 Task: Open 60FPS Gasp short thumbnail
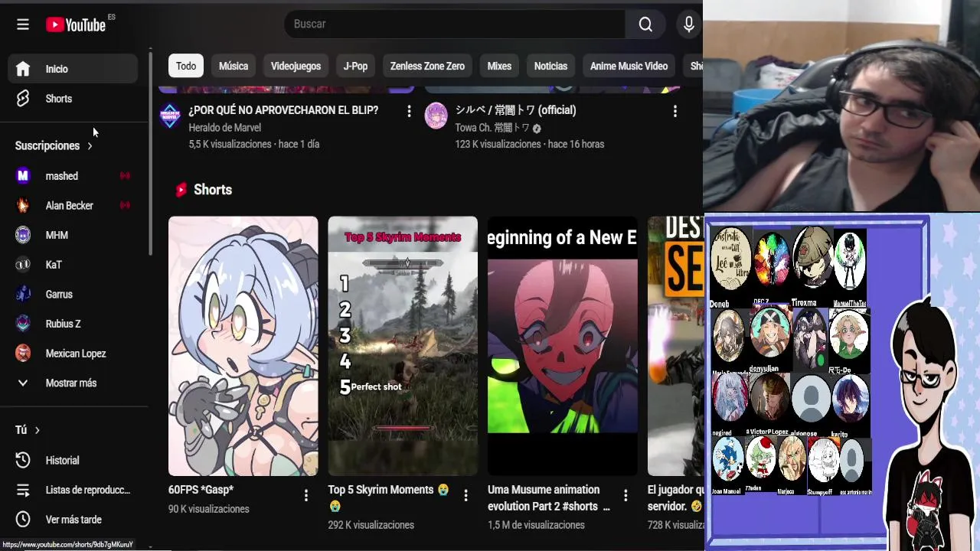click(x=243, y=346)
